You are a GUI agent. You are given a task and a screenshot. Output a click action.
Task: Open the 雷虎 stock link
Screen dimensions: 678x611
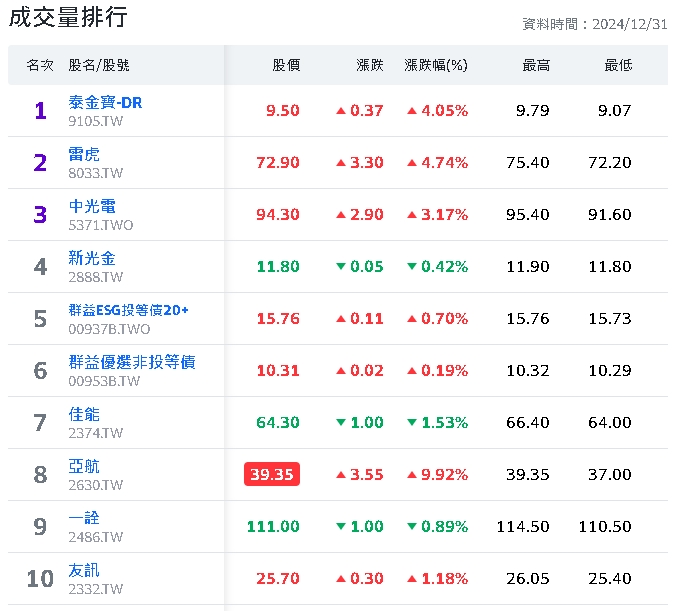[84, 154]
